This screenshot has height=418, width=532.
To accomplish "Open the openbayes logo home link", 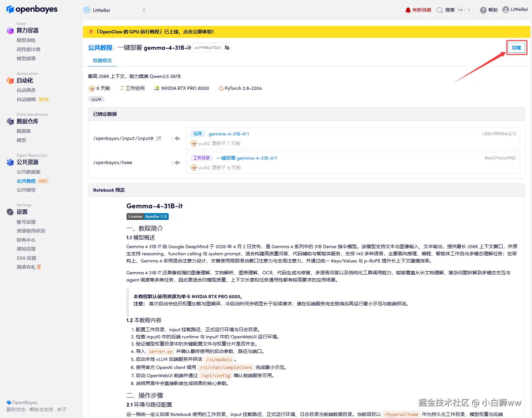I will [32, 10].
